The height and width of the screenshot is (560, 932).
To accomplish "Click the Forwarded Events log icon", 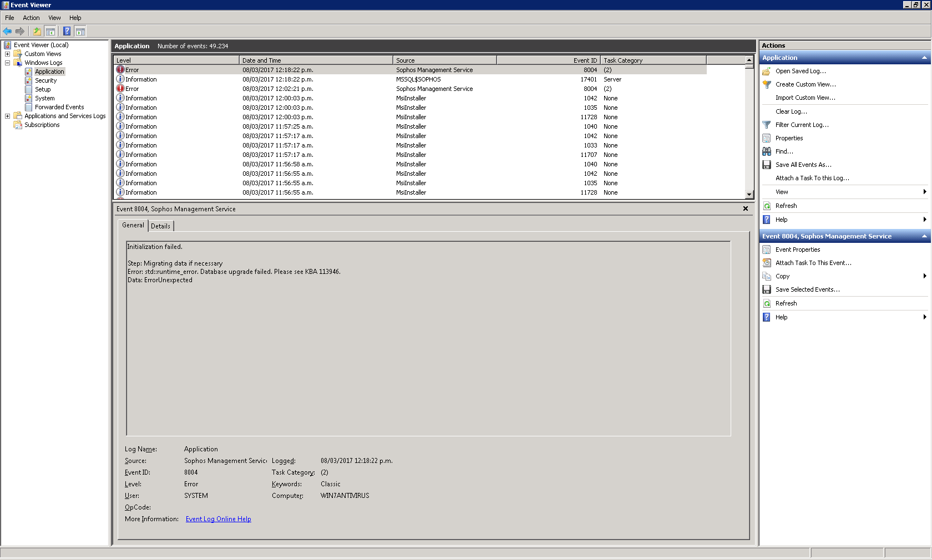I will (x=29, y=107).
